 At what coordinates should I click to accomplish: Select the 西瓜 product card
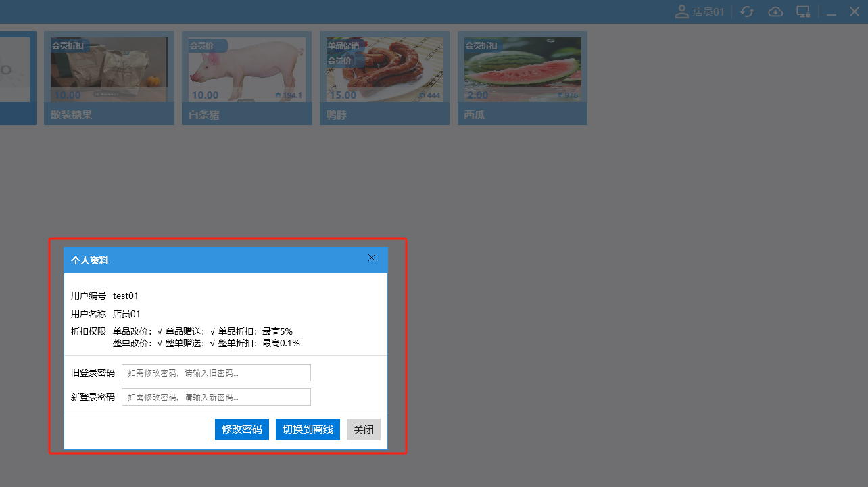[x=523, y=78]
